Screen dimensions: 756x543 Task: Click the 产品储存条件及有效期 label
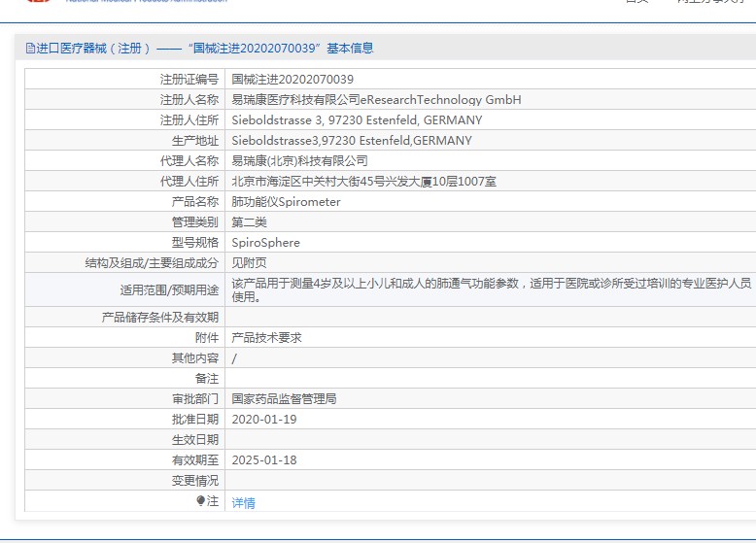(160, 318)
